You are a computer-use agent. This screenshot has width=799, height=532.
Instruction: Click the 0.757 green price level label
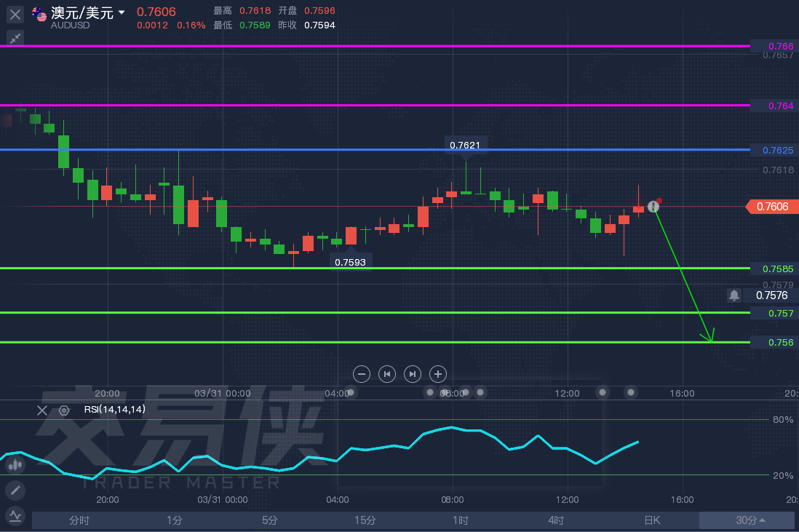pos(774,313)
